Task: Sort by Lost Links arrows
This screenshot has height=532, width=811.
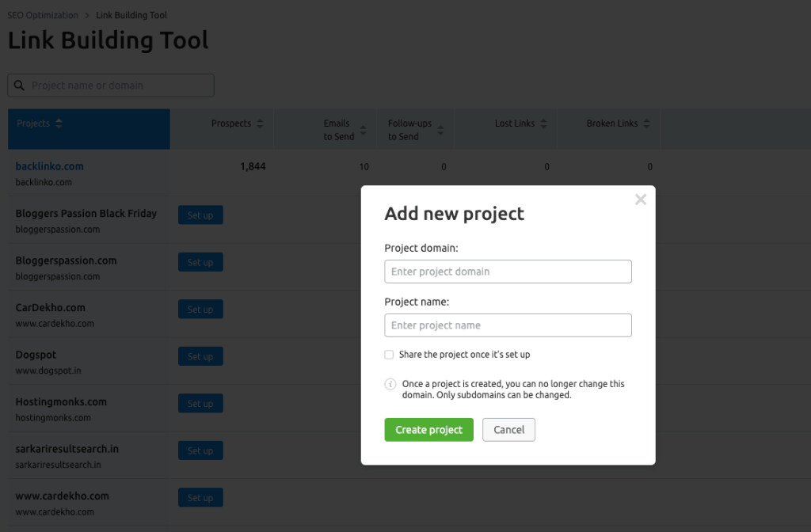Action: pos(543,123)
